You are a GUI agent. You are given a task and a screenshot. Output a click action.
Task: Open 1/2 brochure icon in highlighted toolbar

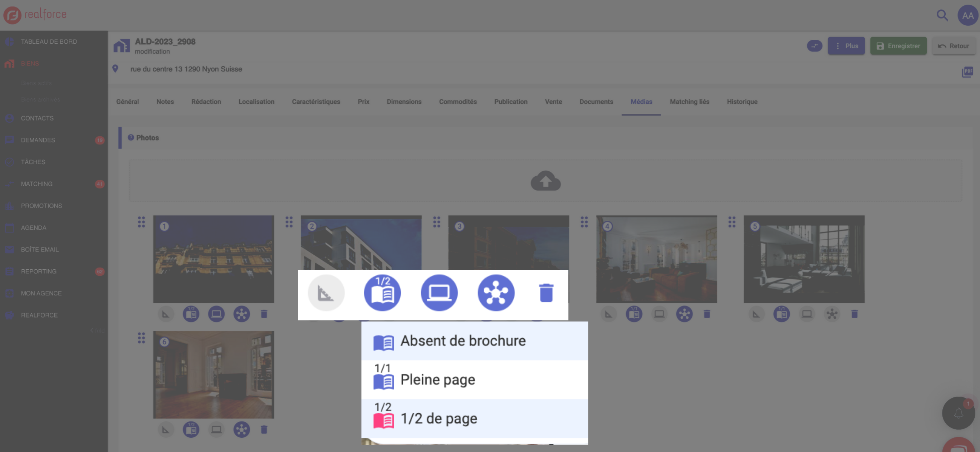(382, 293)
